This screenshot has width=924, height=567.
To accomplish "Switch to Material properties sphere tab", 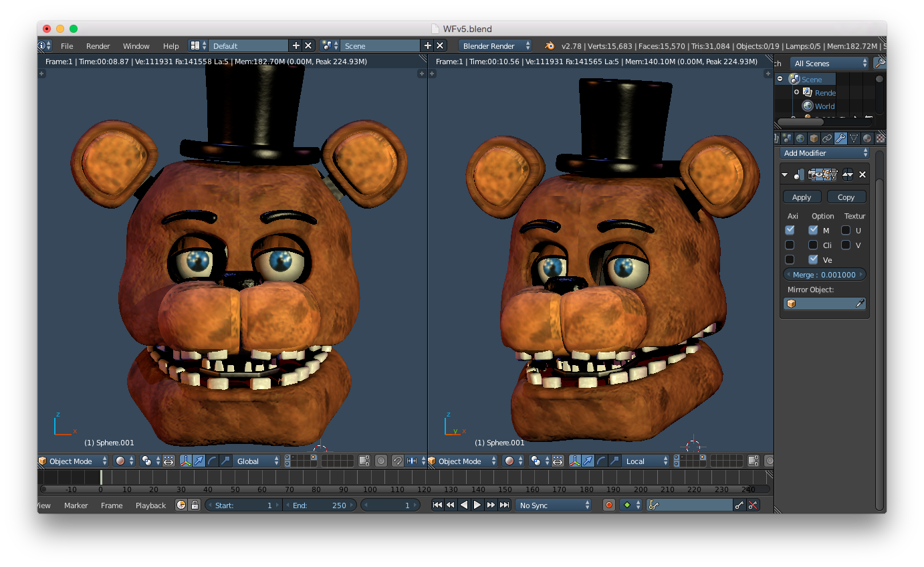I will click(867, 138).
